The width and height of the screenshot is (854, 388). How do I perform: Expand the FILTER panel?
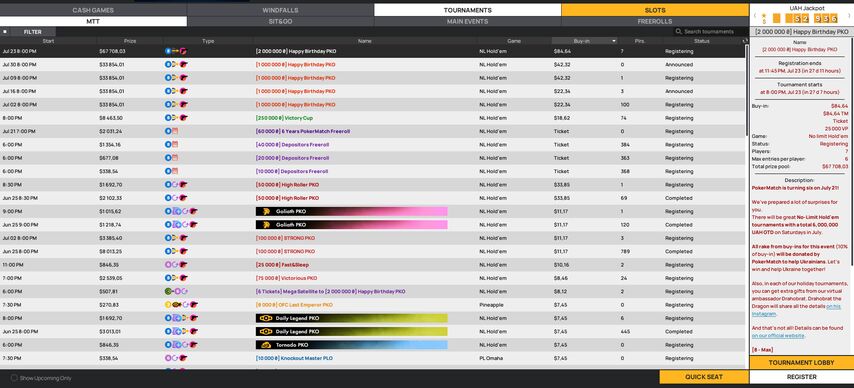coord(33,32)
